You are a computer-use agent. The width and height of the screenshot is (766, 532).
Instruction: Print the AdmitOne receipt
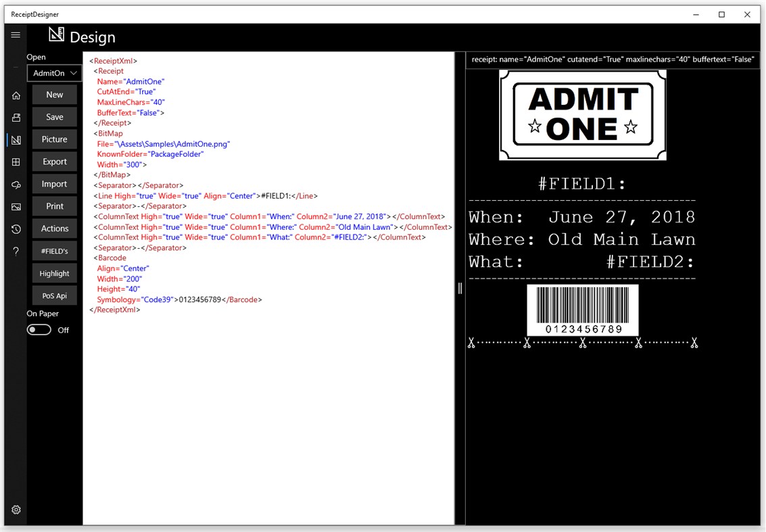click(54, 205)
